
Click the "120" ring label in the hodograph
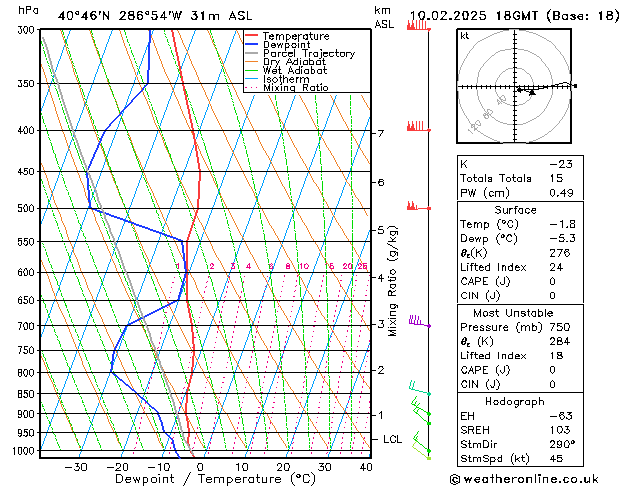[x=474, y=128]
